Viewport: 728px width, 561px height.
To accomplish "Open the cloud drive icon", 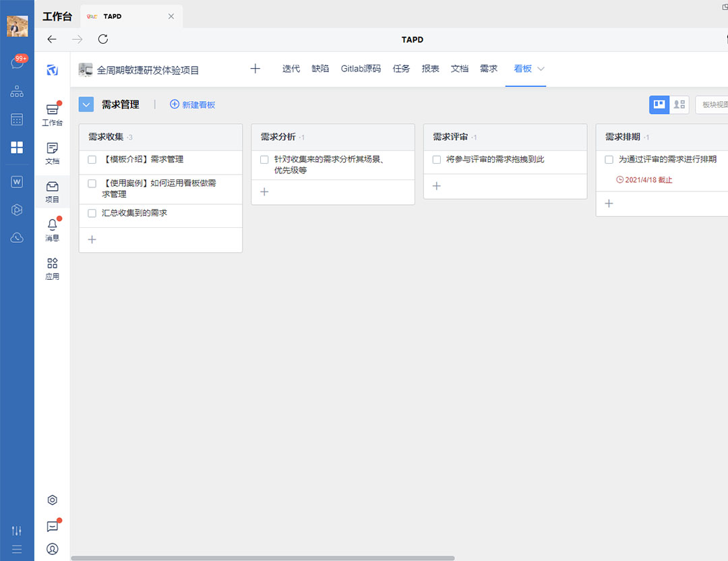I will [x=17, y=238].
